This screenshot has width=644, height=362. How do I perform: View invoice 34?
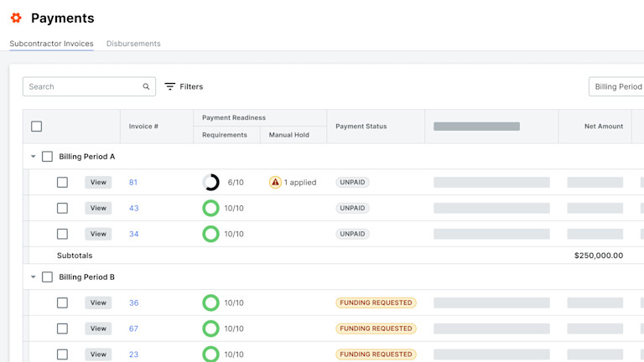pyautogui.click(x=98, y=234)
